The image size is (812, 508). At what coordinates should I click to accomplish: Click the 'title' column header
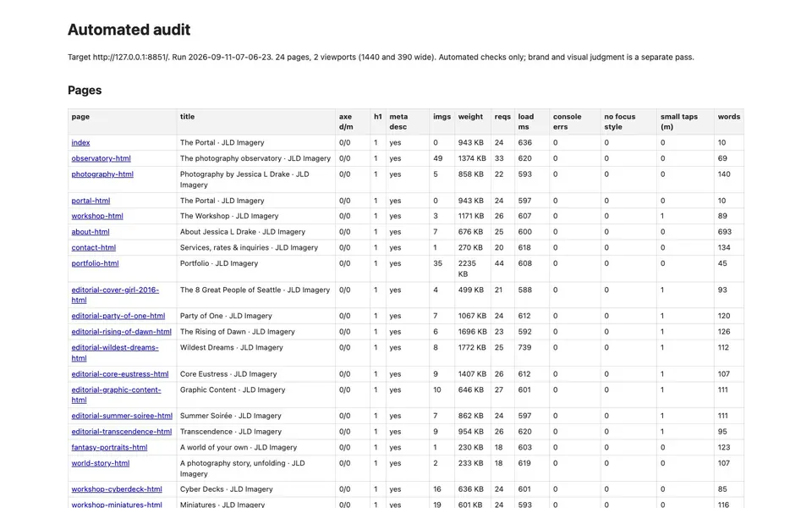(x=188, y=117)
